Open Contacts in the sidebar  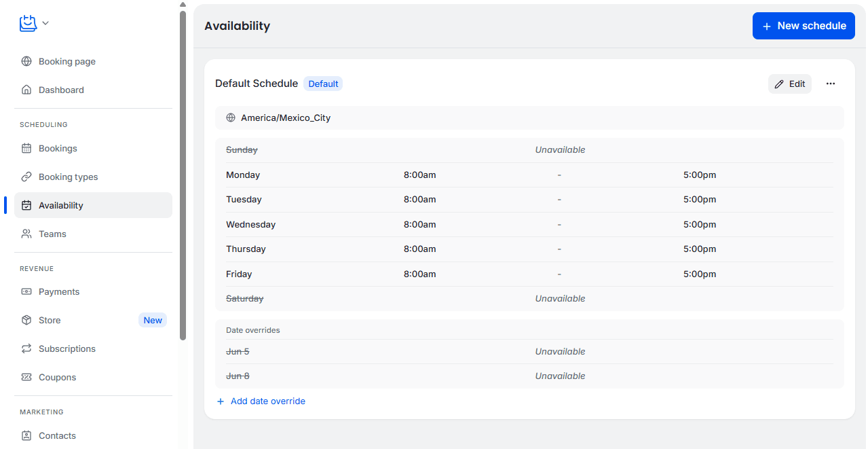(x=93, y=435)
